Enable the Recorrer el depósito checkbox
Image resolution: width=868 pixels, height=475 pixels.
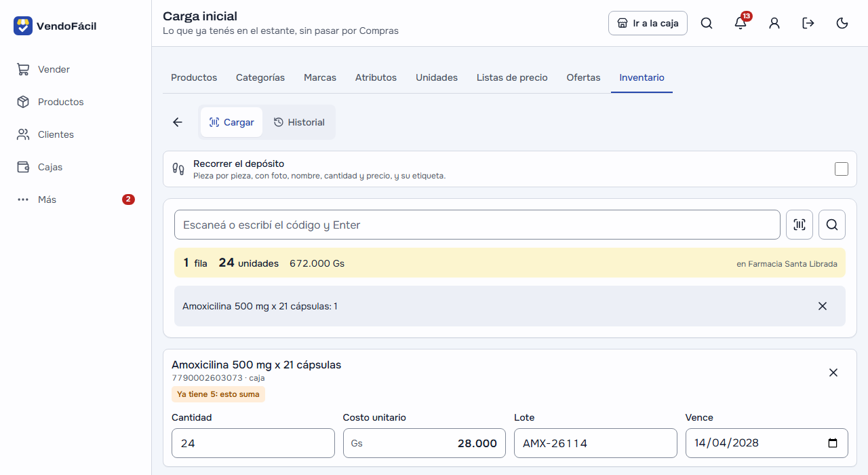click(x=842, y=169)
